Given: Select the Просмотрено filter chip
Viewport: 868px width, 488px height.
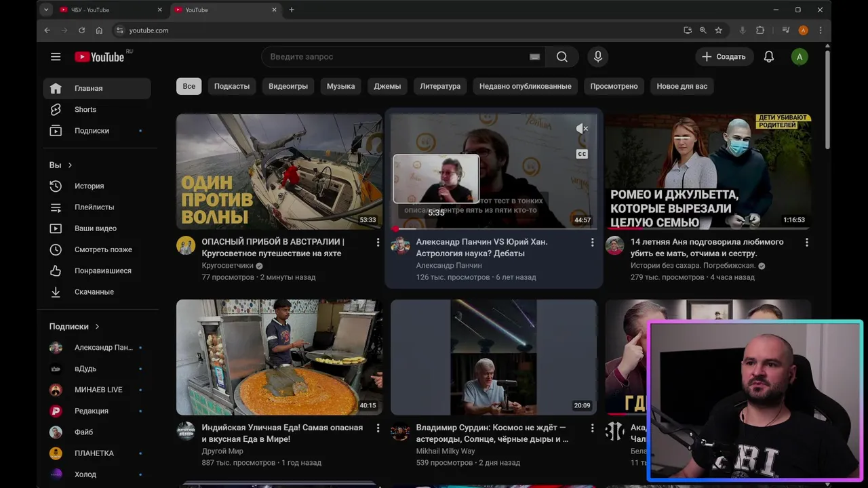Looking at the screenshot, I should pos(614,86).
